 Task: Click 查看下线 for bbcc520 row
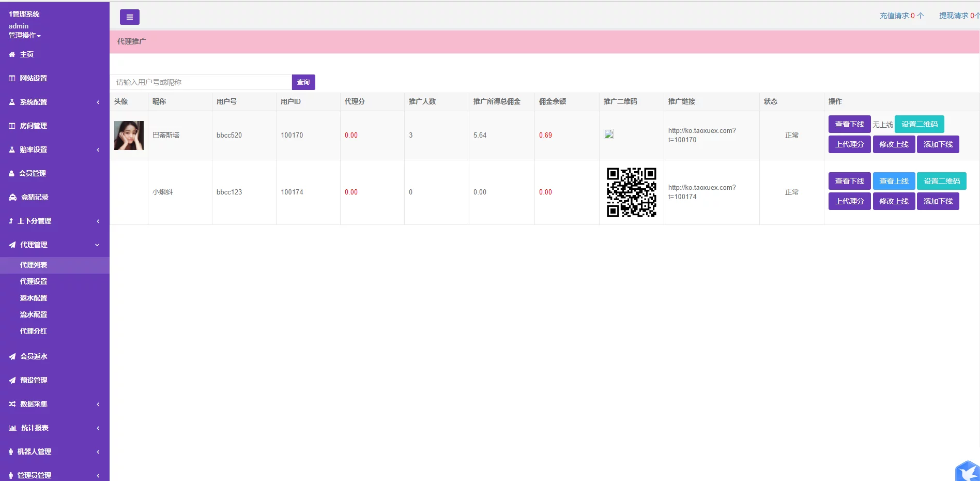click(x=850, y=124)
